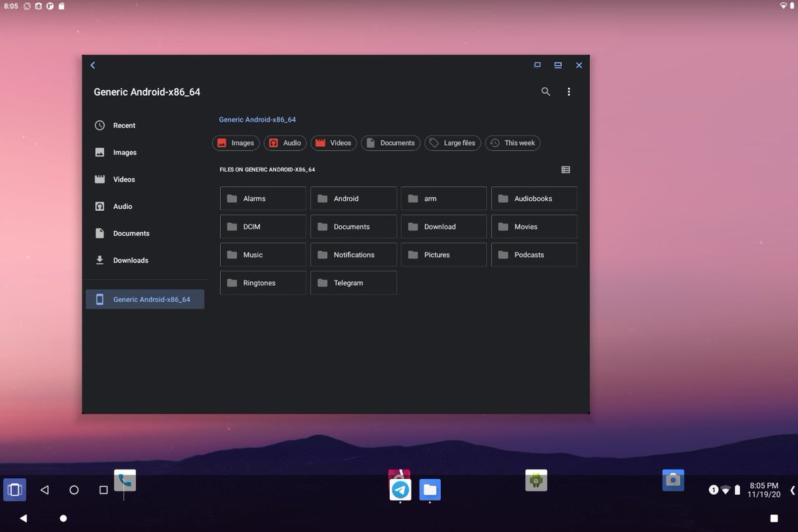This screenshot has height=532, width=798.
Task: Open the Camera app icon
Action: click(x=673, y=480)
